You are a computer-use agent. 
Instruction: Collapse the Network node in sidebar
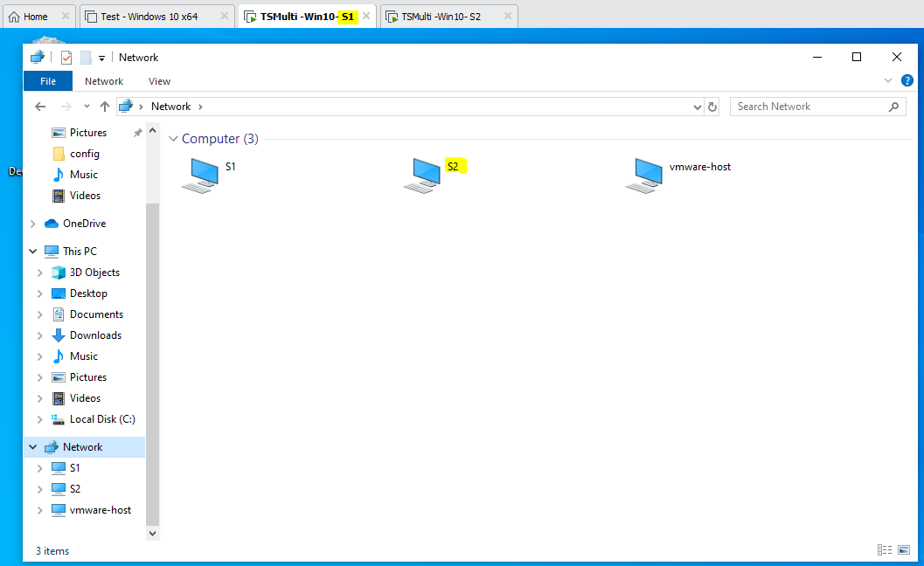33,447
